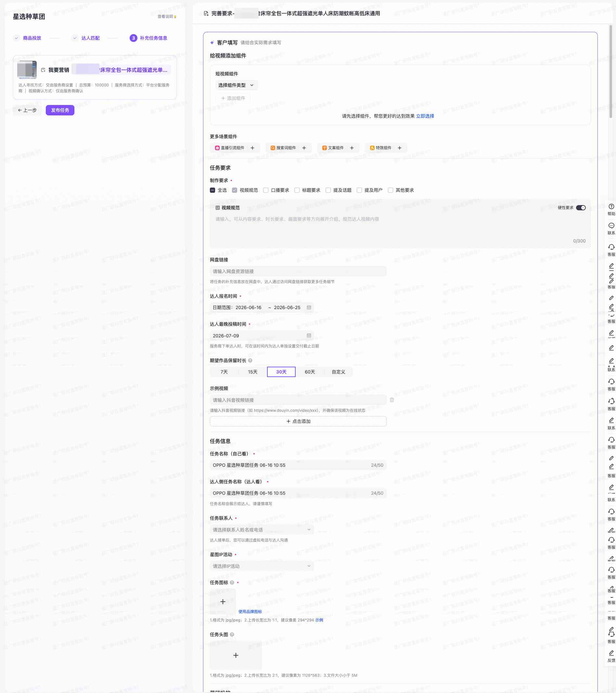Check the 其他要求 checkbox
This screenshot has height=693, width=616.
coord(390,190)
